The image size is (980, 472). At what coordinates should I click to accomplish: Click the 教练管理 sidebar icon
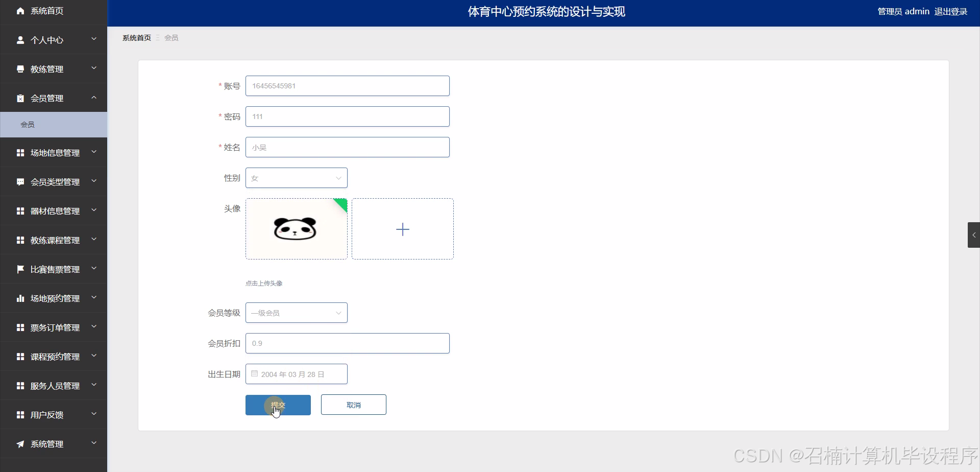point(20,68)
